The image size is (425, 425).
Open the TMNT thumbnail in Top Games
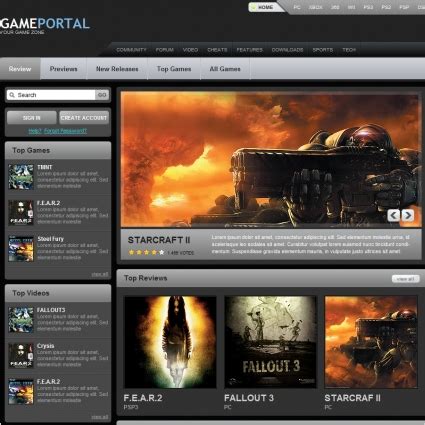pyautogui.click(x=21, y=177)
